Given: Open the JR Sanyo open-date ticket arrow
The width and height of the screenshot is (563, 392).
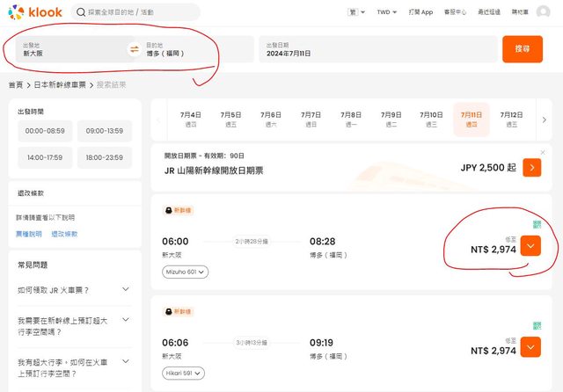Looking at the screenshot, I should (x=531, y=167).
